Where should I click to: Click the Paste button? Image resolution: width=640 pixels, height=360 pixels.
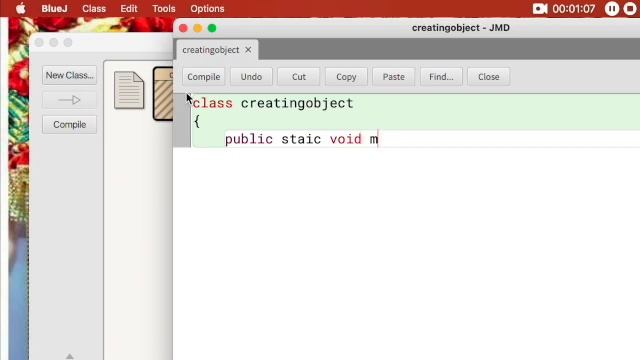coord(393,77)
